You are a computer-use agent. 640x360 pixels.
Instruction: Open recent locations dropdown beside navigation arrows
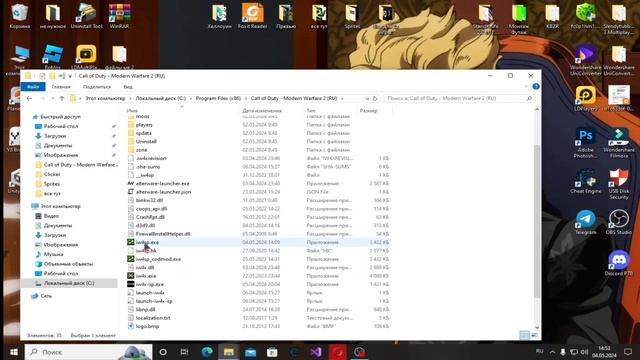pos(52,98)
